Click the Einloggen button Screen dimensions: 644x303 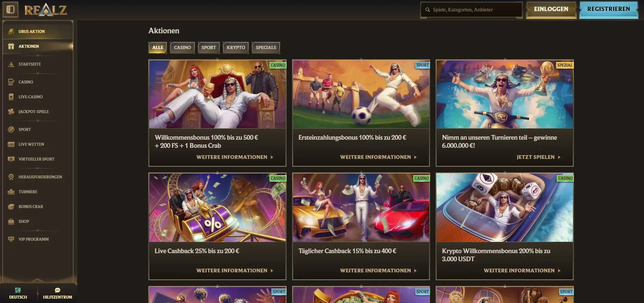[551, 9]
